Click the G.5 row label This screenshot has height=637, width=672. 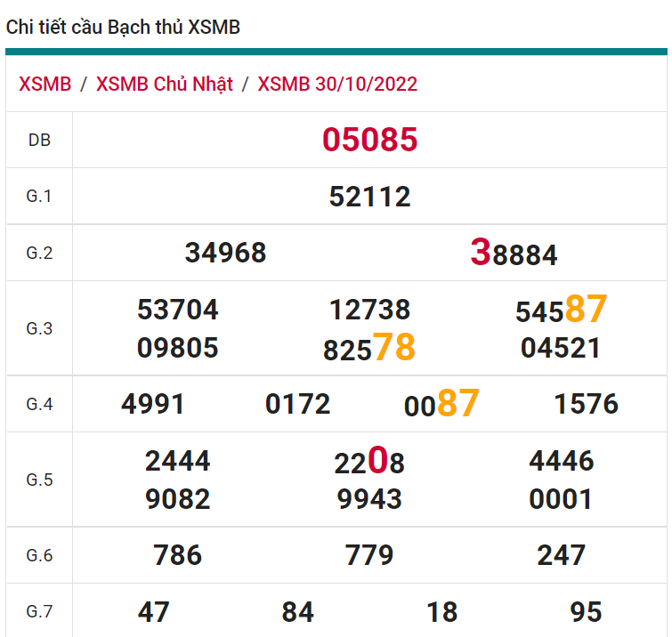[x=39, y=480]
